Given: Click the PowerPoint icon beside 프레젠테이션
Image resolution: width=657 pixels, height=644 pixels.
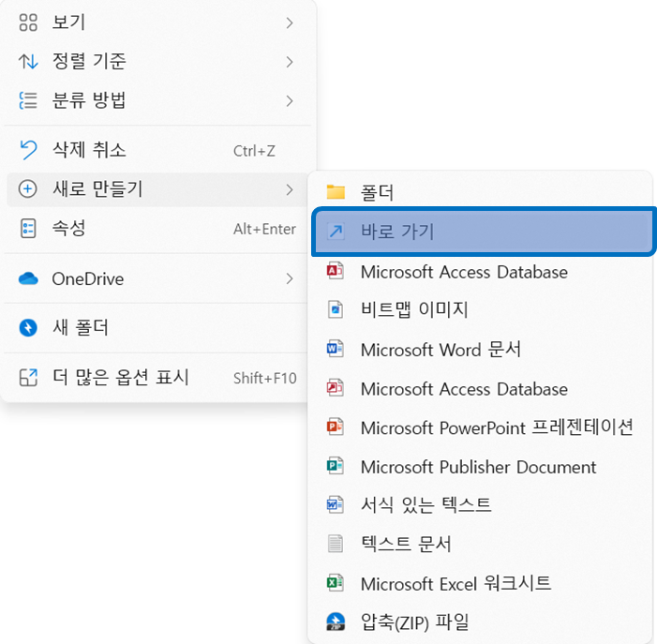Looking at the screenshot, I should click(336, 427).
